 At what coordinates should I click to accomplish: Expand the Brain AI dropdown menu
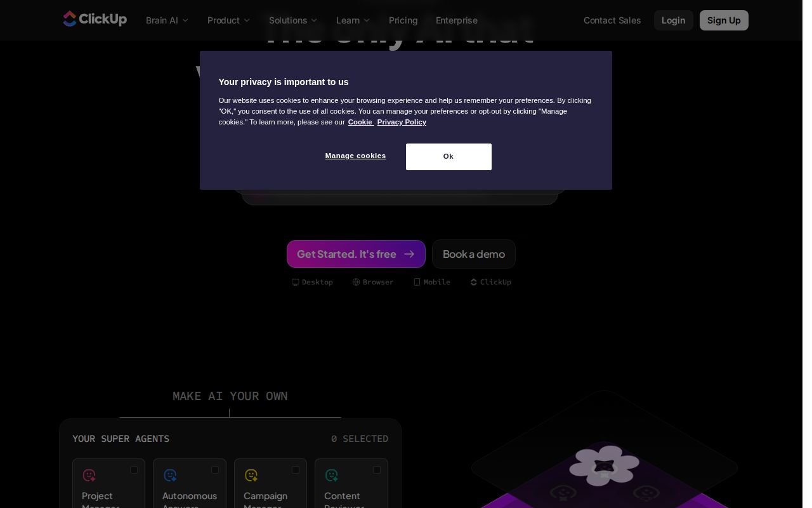[x=167, y=20]
